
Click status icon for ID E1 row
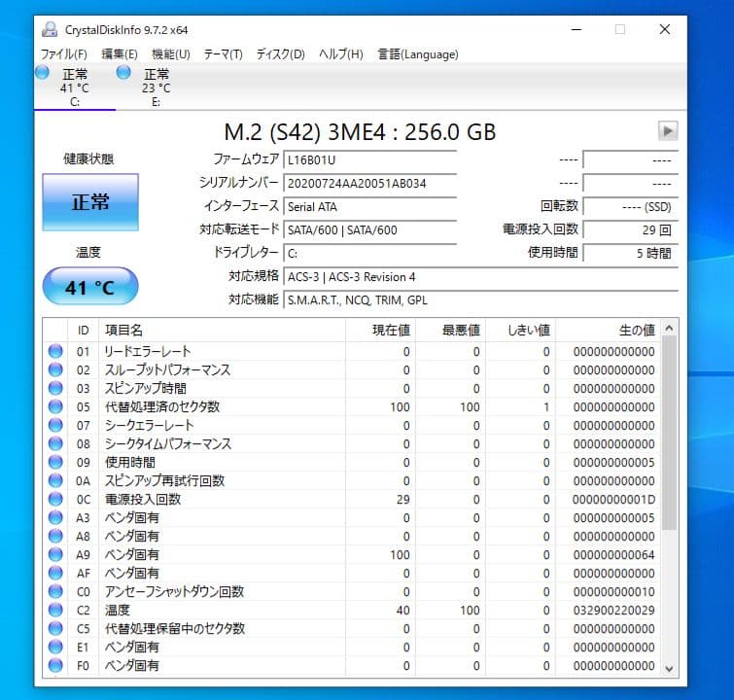55,647
